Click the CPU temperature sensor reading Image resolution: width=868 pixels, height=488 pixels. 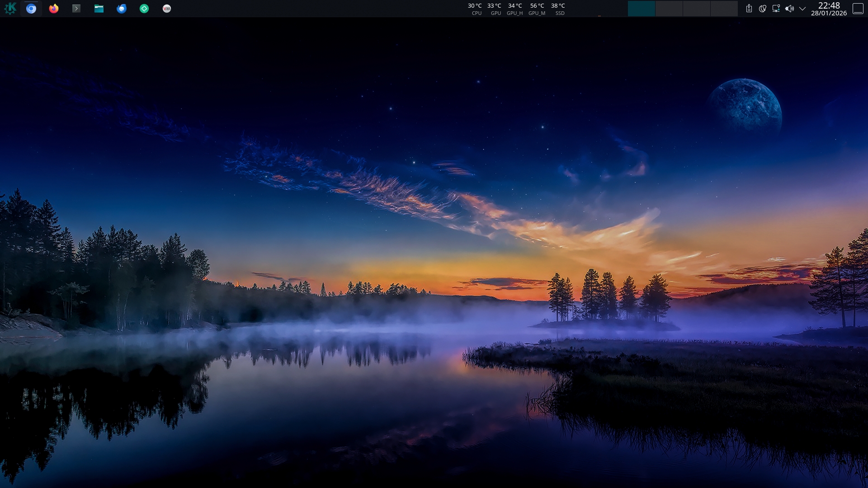coord(475,9)
